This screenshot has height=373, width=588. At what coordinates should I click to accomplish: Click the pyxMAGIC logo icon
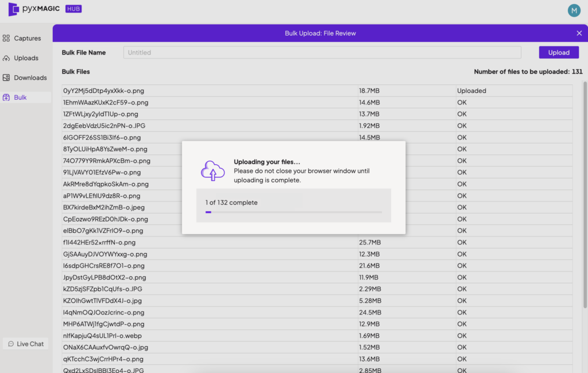click(x=13, y=10)
